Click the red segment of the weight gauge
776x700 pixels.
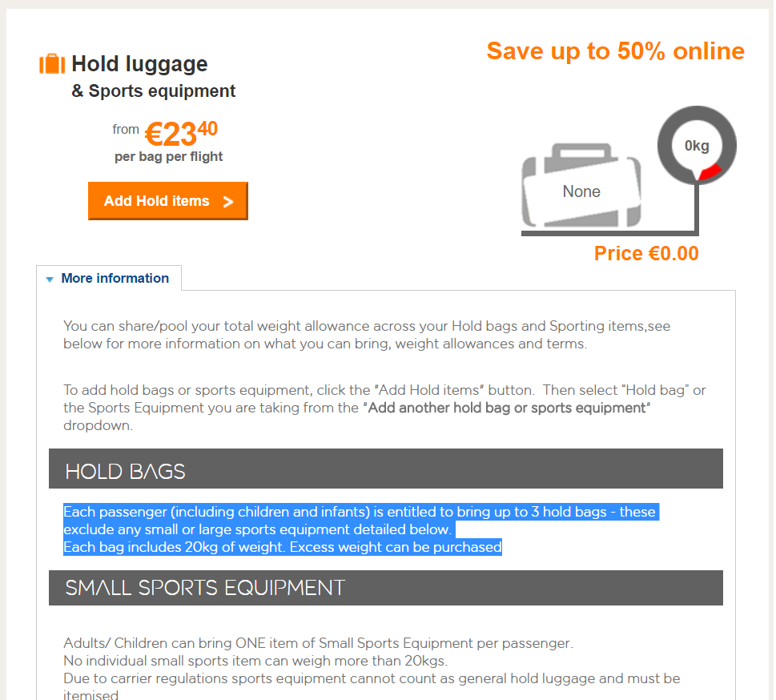click(x=710, y=172)
